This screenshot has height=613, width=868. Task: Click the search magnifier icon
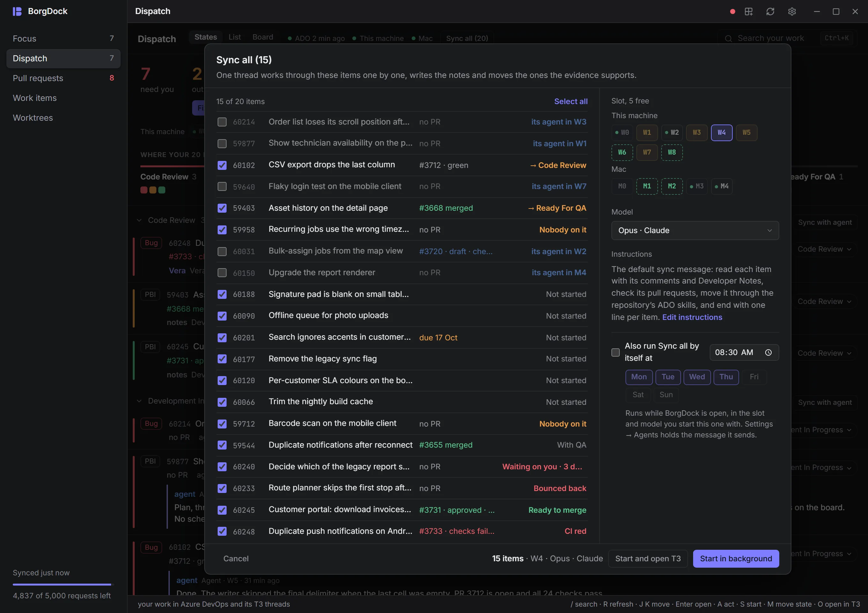(x=728, y=39)
